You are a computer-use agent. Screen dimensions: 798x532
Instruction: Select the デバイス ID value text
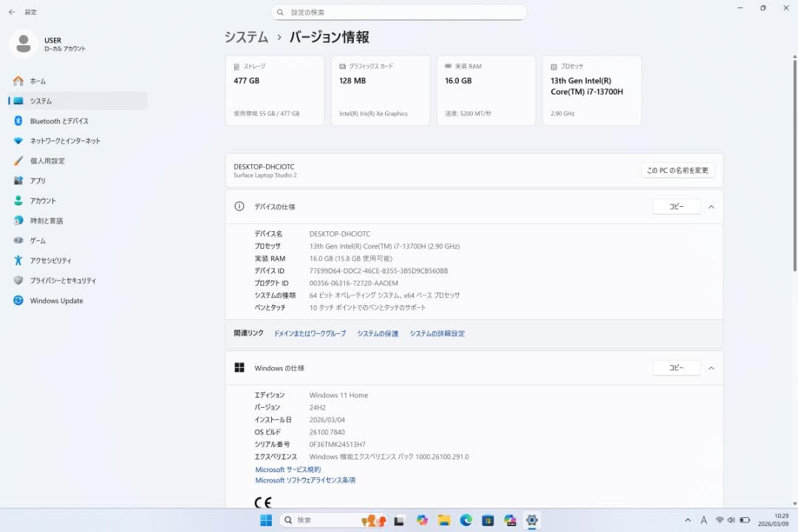378,271
